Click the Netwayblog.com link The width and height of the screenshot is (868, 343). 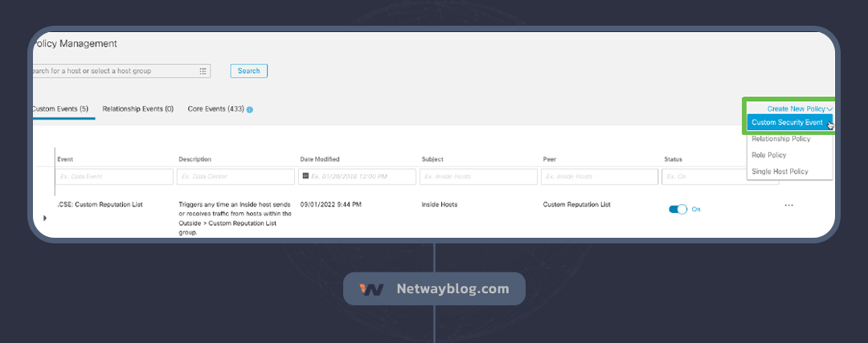[x=452, y=289]
